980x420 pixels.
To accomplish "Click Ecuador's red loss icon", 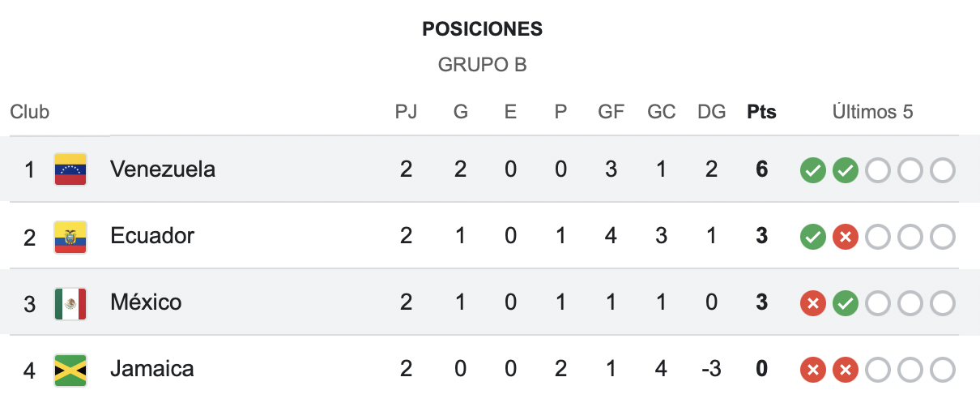I will [x=846, y=237].
